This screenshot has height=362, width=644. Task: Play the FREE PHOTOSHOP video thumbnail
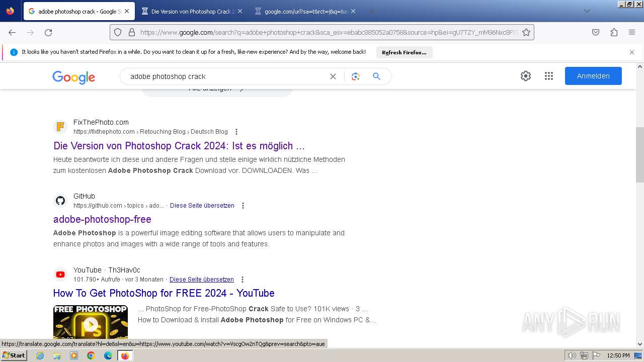pos(91,322)
